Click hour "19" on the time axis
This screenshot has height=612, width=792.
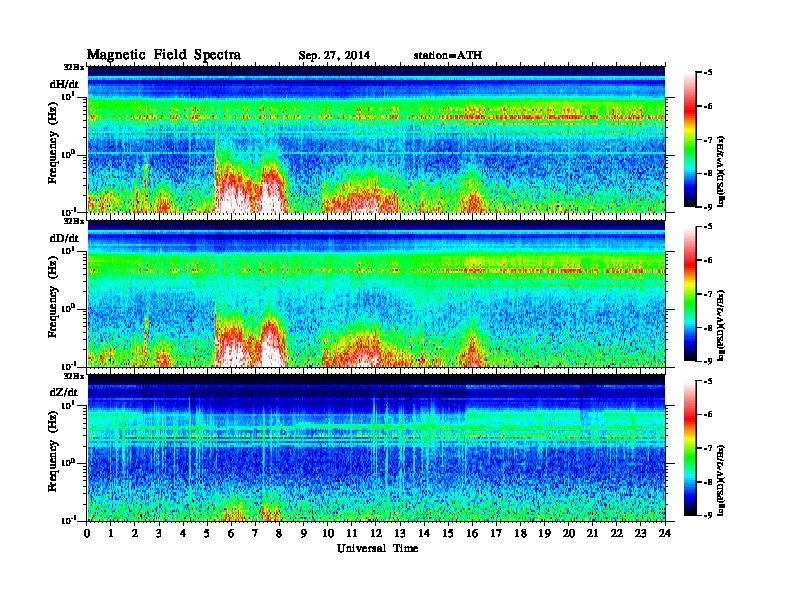click(544, 534)
